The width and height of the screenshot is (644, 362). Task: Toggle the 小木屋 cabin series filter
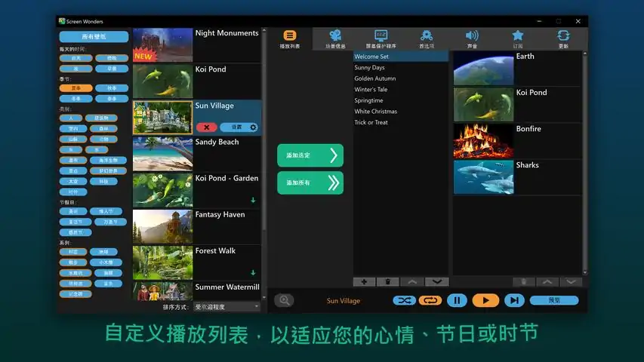106,262
